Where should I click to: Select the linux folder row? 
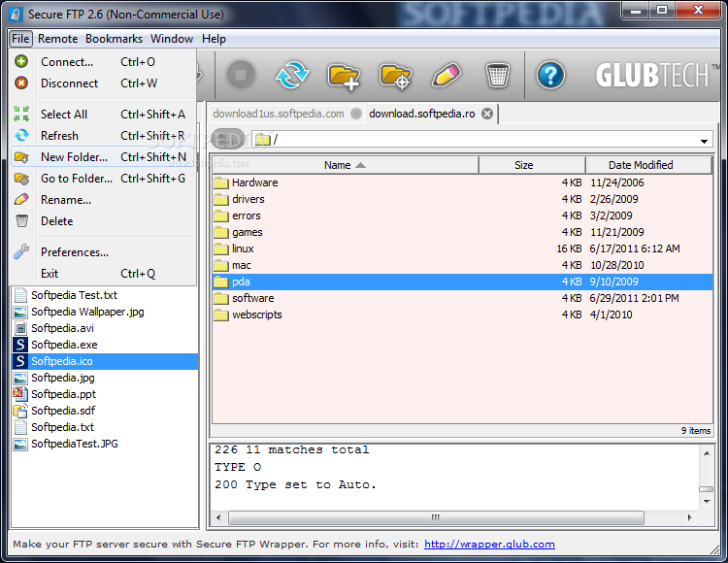(462, 248)
